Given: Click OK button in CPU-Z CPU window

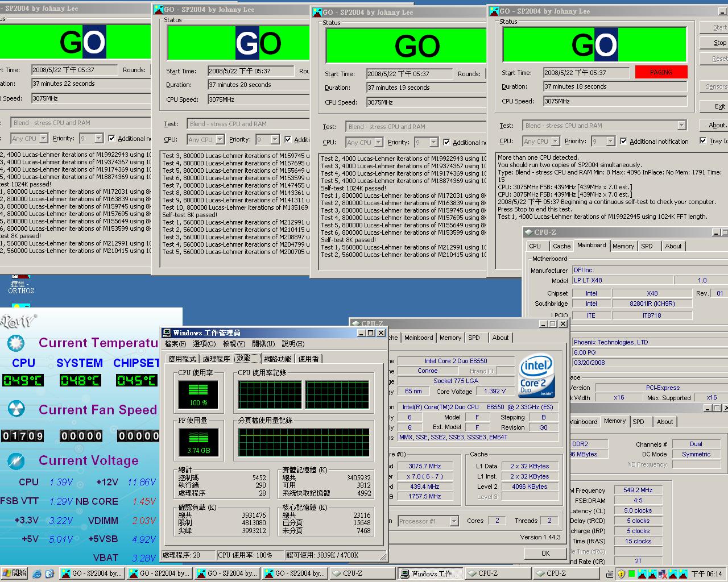Looking at the screenshot, I should point(545,553).
